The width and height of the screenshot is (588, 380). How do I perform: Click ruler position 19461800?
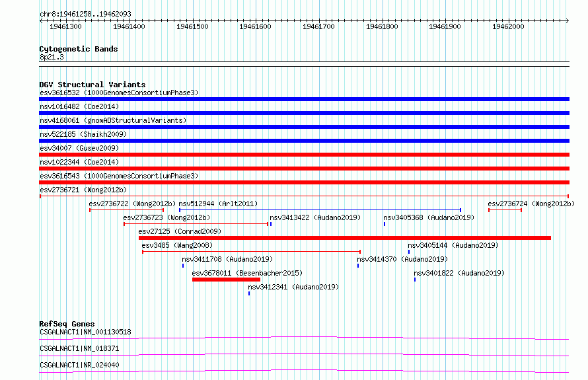[x=382, y=26]
